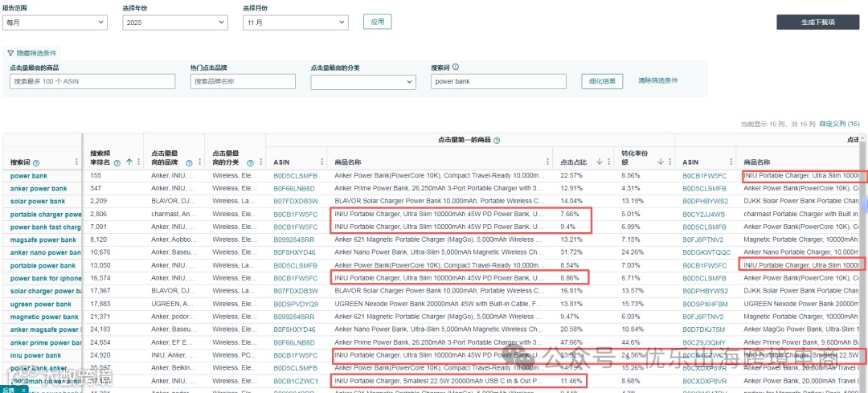This screenshot has height=393, width=868.
Task: Open the 选择月份 dropdown showing 11 月
Action: (x=296, y=23)
